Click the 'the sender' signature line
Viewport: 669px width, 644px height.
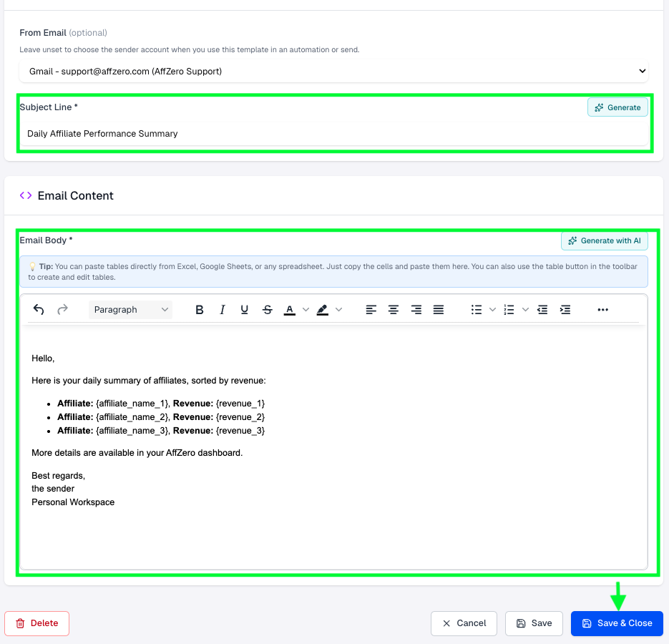53,488
